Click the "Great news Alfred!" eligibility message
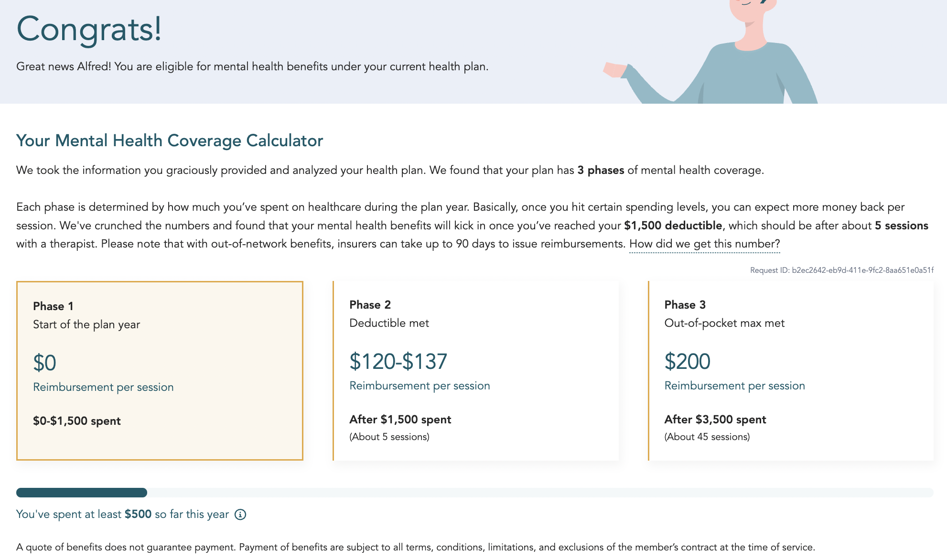Screen dimensions: 947x560 coord(252,66)
